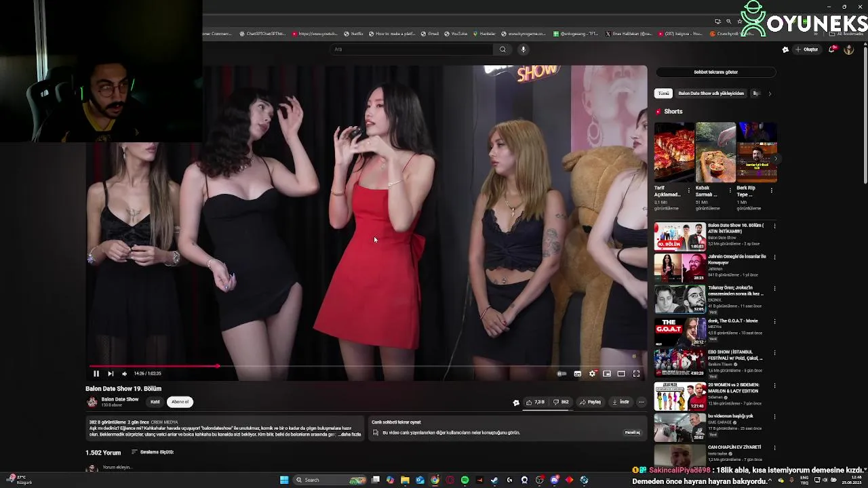Switch to miniplayer mode

pyautogui.click(x=607, y=373)
